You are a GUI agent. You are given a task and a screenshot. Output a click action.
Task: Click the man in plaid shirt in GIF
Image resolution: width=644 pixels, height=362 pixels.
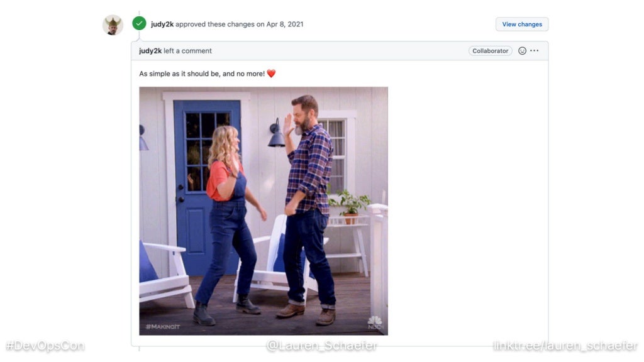309,206
